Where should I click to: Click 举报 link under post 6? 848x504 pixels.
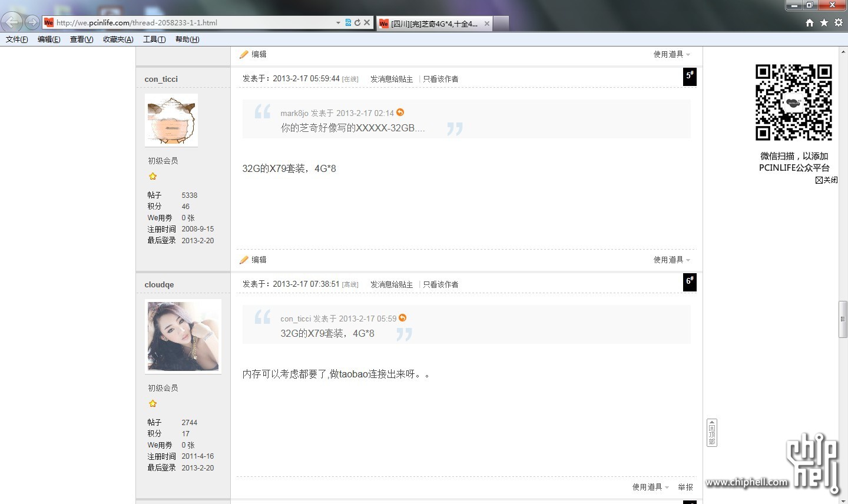pyautogui.click(x=685, y=487)
